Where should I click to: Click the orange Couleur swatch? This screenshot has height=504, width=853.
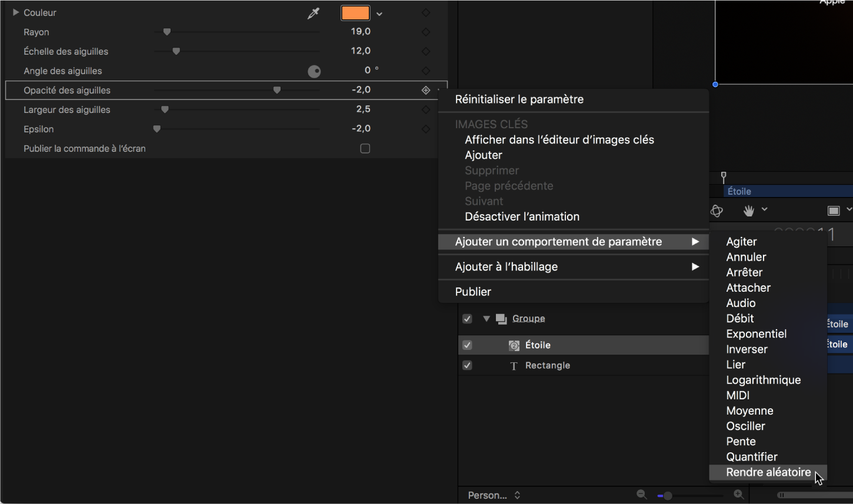pos(355,13)
